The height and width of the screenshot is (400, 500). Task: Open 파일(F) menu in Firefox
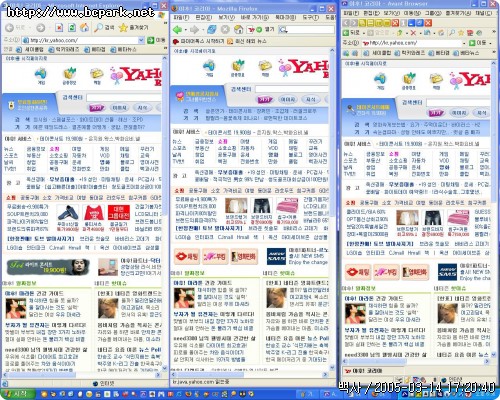click(182, 17)
